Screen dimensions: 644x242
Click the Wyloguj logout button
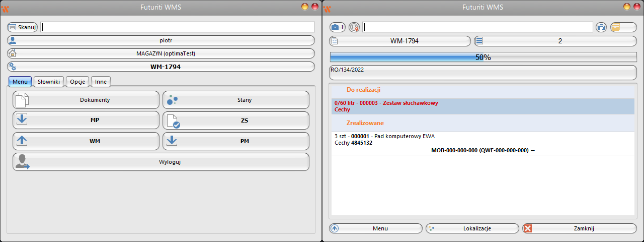(x=160, y=162)
